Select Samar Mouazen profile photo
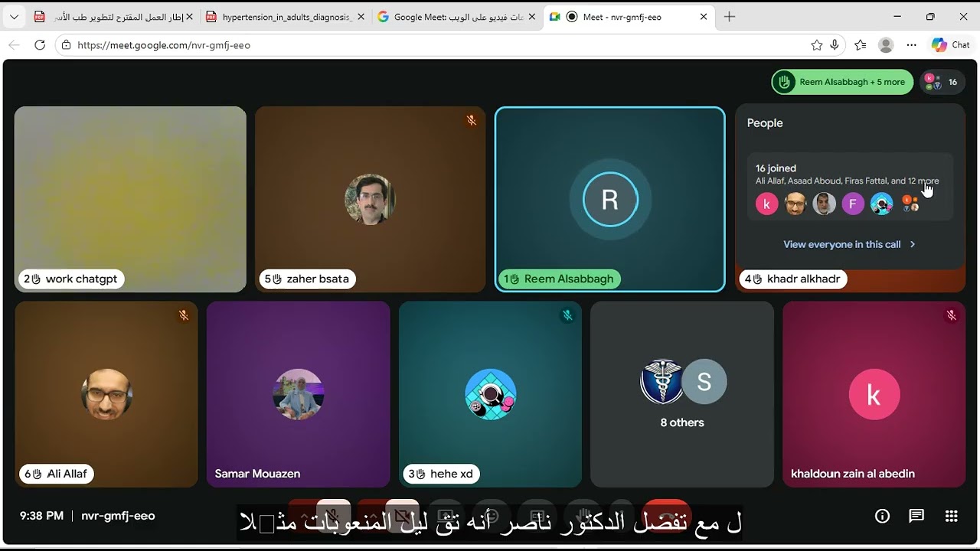 (298, 394)
